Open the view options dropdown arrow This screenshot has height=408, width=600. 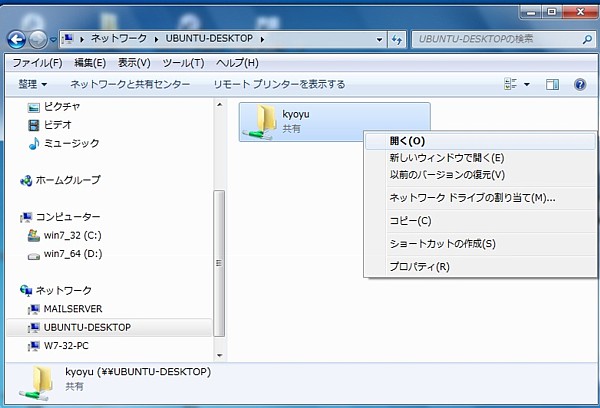click(x=527, y=84)
